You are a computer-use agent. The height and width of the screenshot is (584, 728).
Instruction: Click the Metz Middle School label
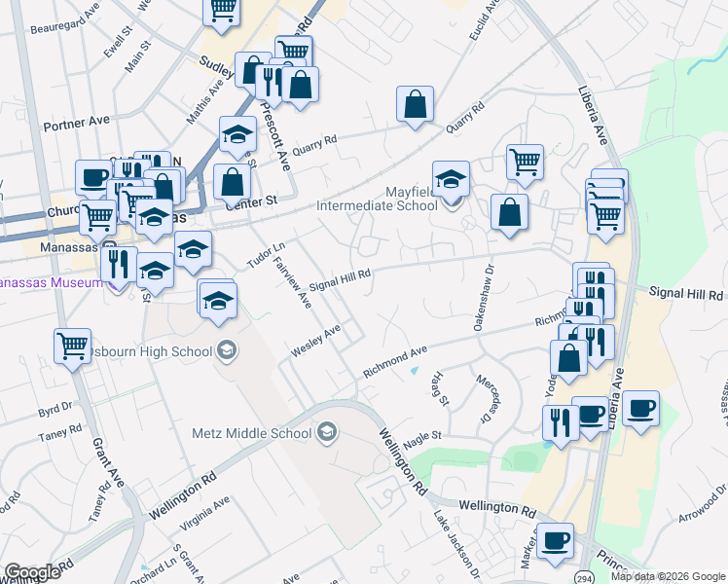[252, 433]
